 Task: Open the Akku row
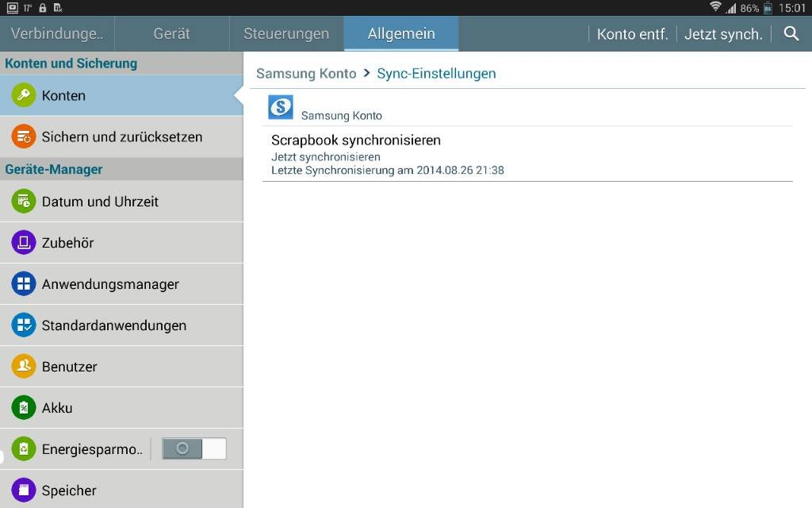(x=121, y=408)
